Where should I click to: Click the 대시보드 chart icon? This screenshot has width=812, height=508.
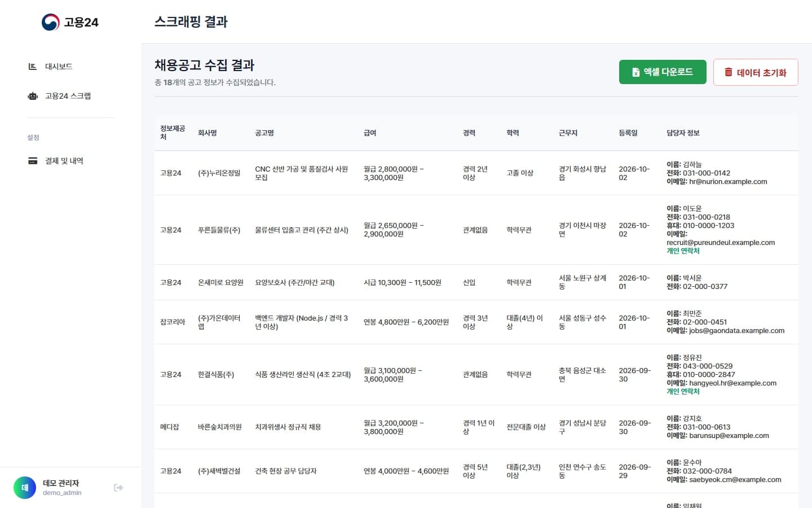(33, 67)
